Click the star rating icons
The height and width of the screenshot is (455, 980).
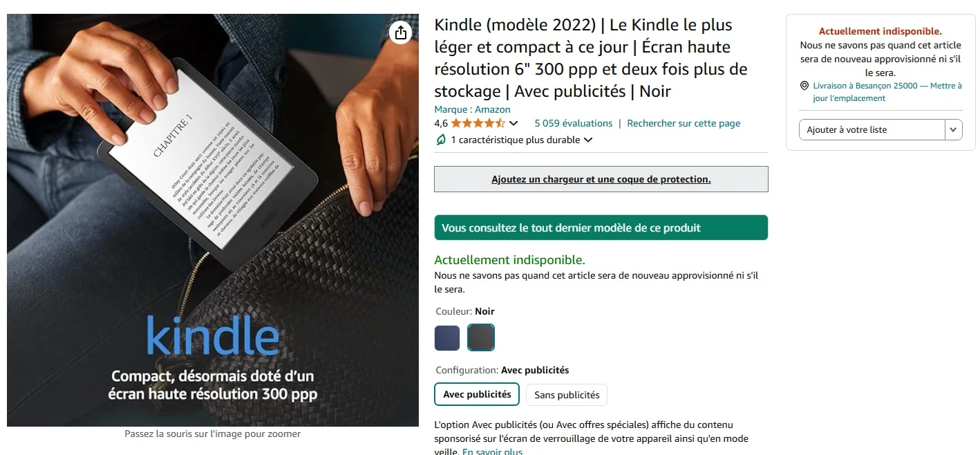click(x=478, y=123)
